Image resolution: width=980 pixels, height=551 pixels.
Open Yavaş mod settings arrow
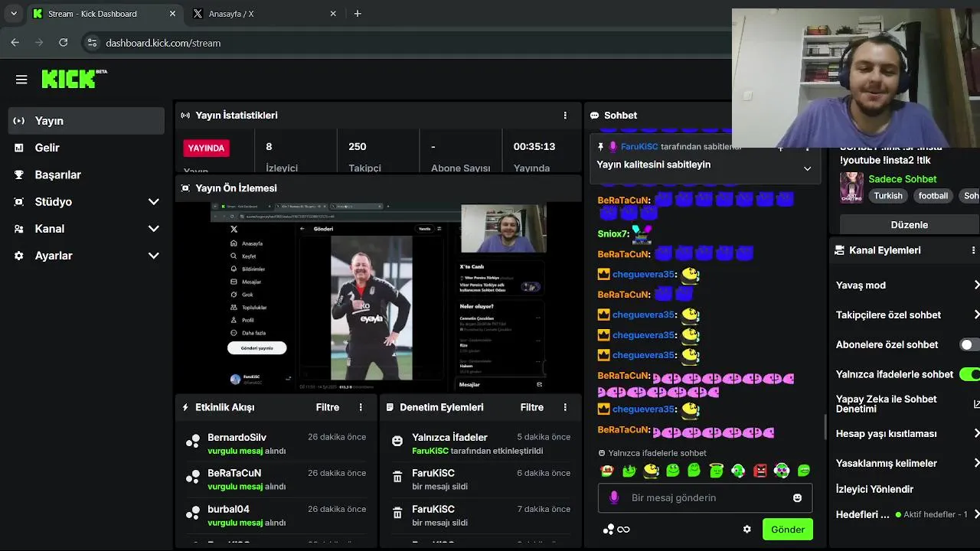click(976, 285)
